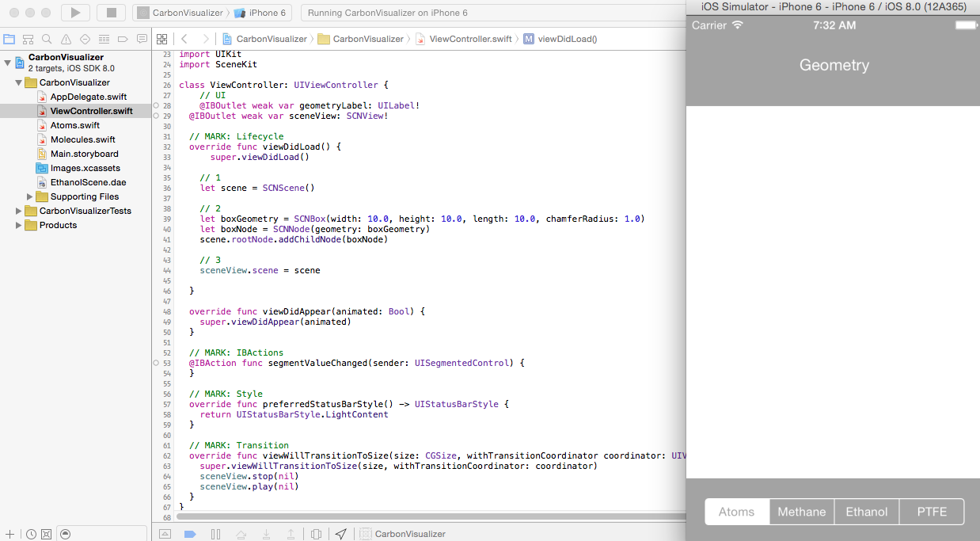Click the Step Into debug icon
The height and width of the screenshot is (541, 980).
(267, 534)
